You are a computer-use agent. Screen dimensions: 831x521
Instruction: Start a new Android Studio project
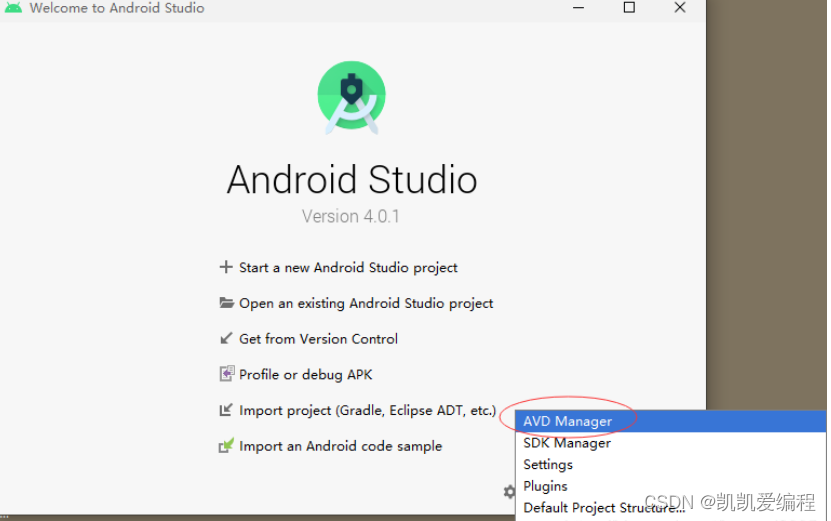[x=348, y=268]
